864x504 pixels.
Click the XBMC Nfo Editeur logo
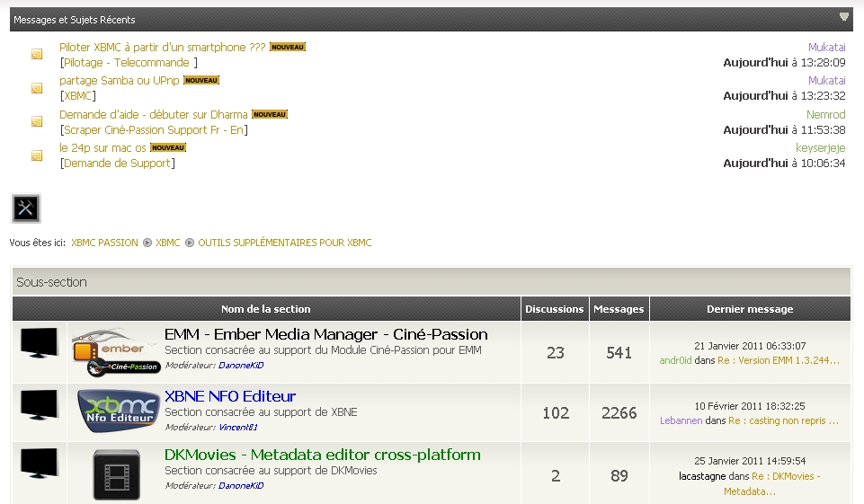[119, 411]
